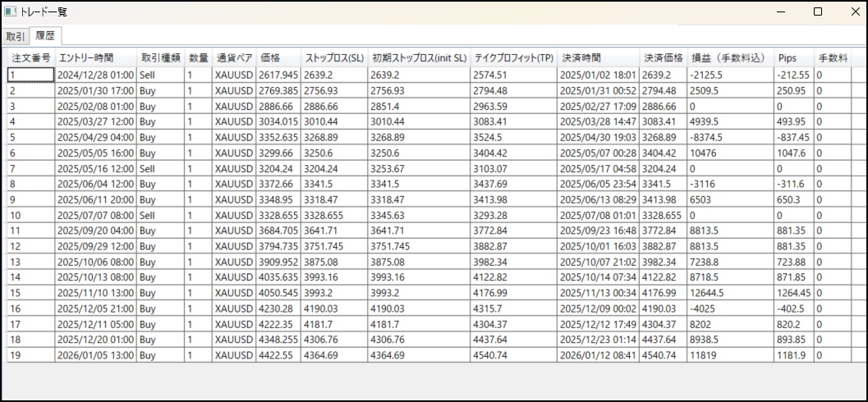Image resolution: width=868 pixels, height=402 pixels.
Task: Click the 初期ストップロス(init SL) header
Action: coord(419,58)
